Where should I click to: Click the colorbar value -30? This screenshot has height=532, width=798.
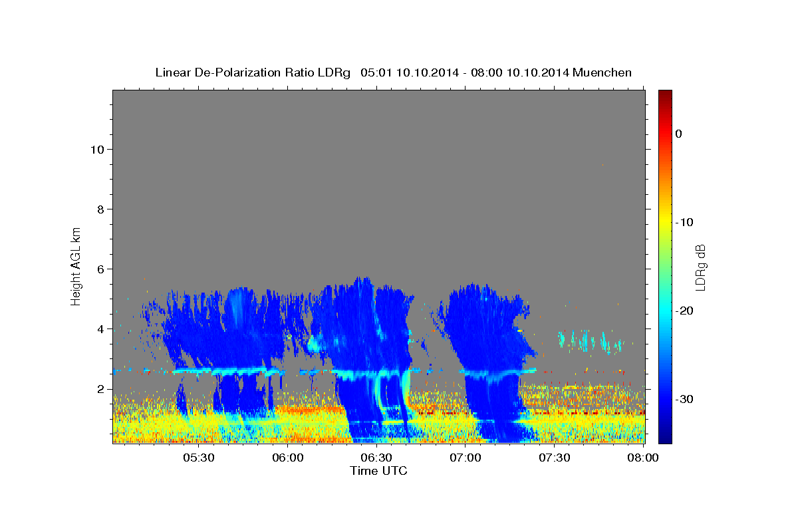point(684,399)
